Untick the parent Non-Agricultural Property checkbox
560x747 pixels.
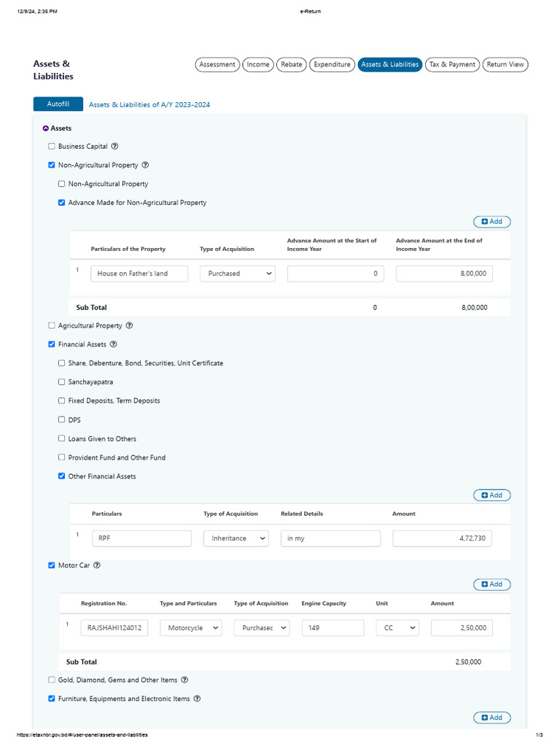(52, 165)
